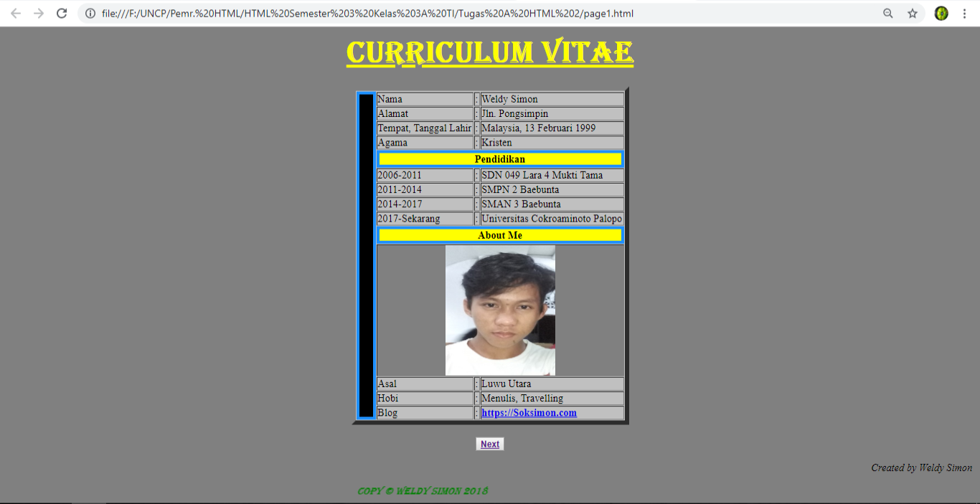Click the browser forward arrow
This screenshot has height=504, width=980.
[39, 14]
